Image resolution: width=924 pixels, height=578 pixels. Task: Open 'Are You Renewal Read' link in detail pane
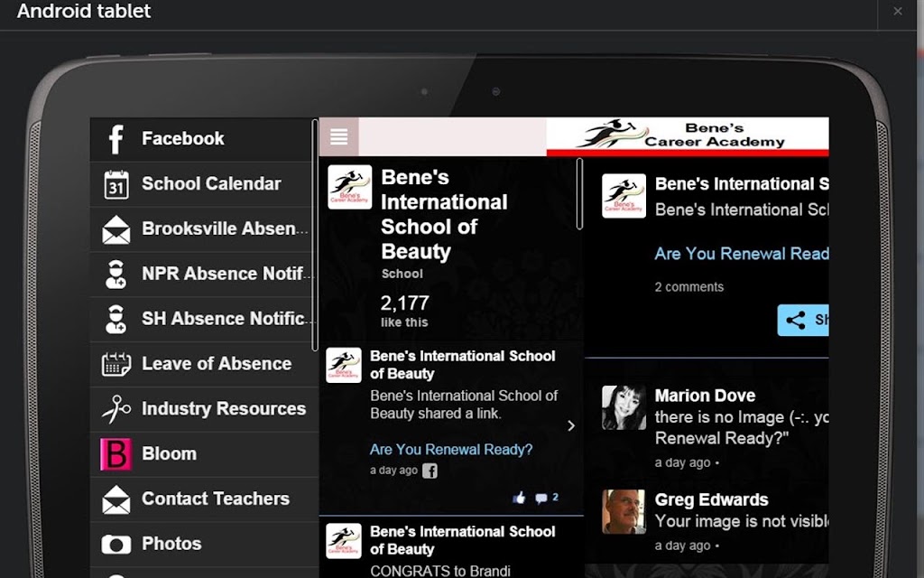click(742, 254)
